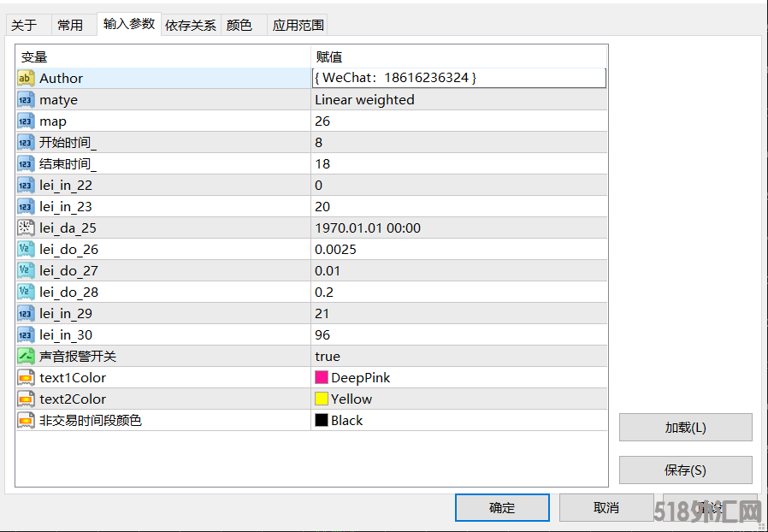Click the double-type icon beside lei_do_26
The height and width of the screenshot is (532, 768).
point(26,250)
